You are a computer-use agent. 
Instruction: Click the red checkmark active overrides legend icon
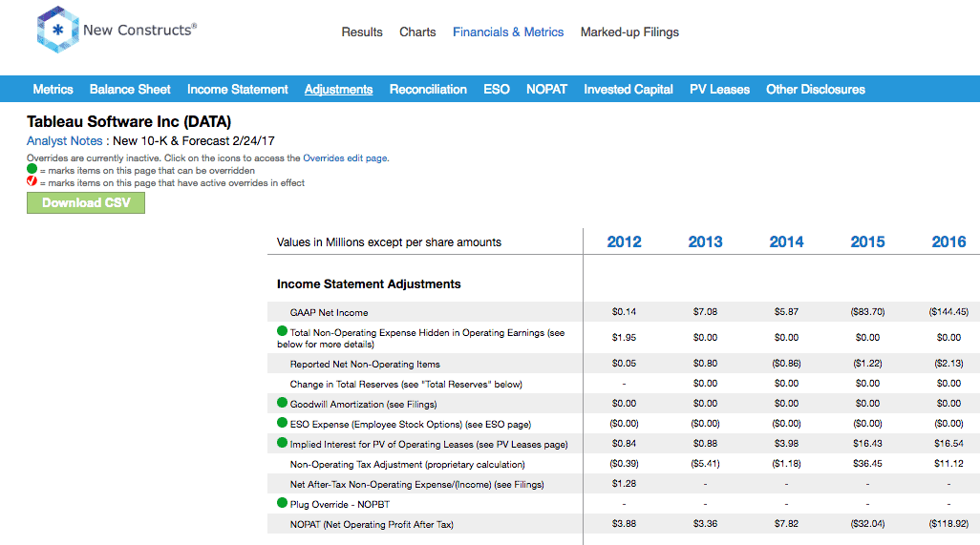pyautogui.click(x=32, y=181)
